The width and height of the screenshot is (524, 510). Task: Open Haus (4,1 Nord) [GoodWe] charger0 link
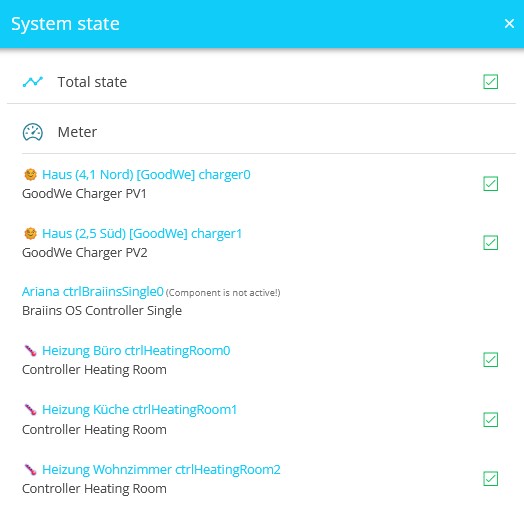coord(146,174)
